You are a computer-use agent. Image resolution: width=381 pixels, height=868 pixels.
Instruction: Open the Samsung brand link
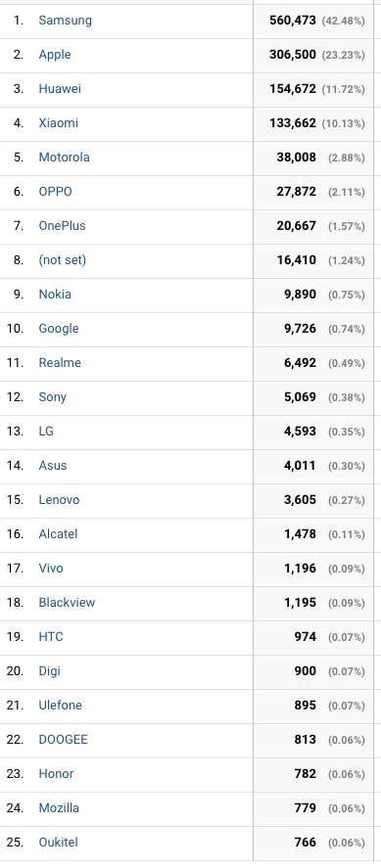pyautogui.click(x=65, y=21)
